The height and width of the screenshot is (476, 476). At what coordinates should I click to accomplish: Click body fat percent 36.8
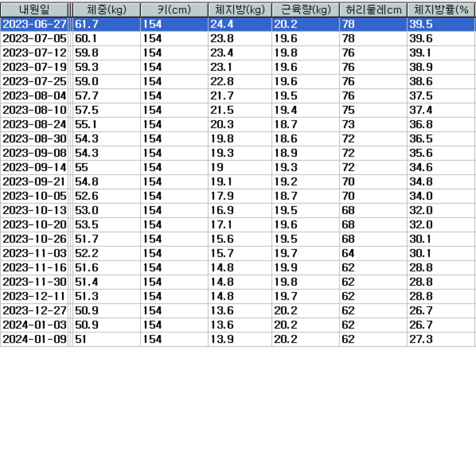[x=421, y=124]
